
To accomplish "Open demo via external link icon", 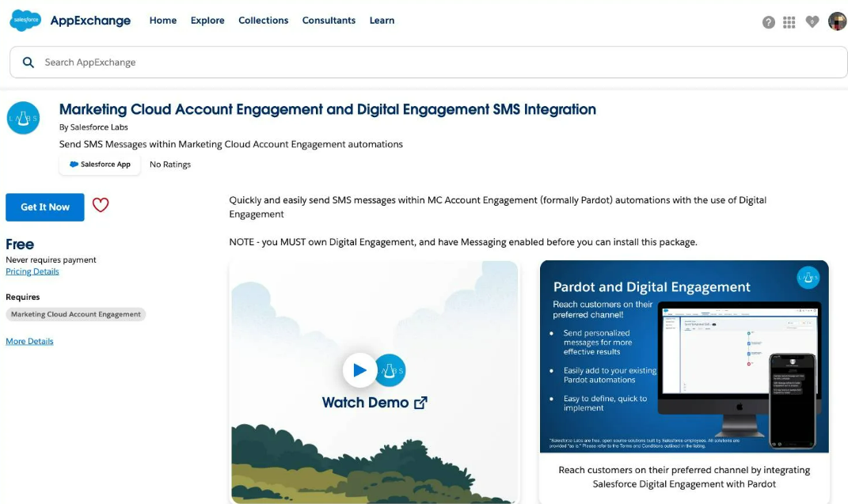I will pos(420,403).
